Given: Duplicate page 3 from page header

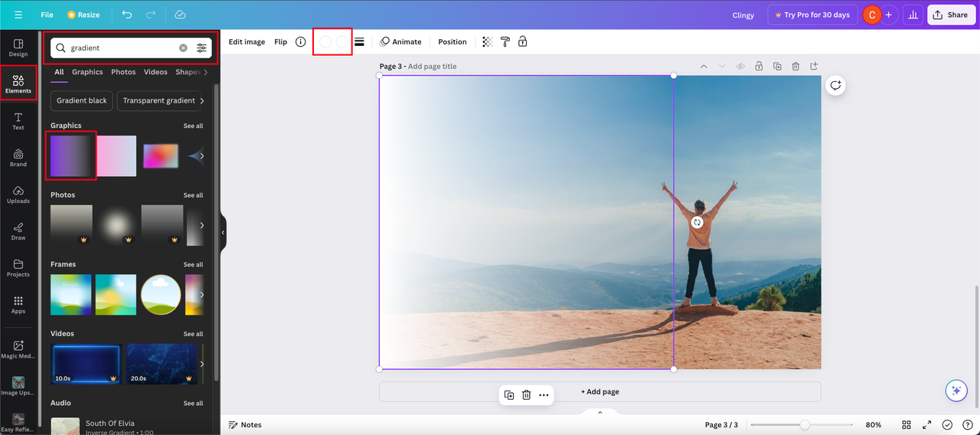Looking at the screenshot, I should [x=777, y=67].
